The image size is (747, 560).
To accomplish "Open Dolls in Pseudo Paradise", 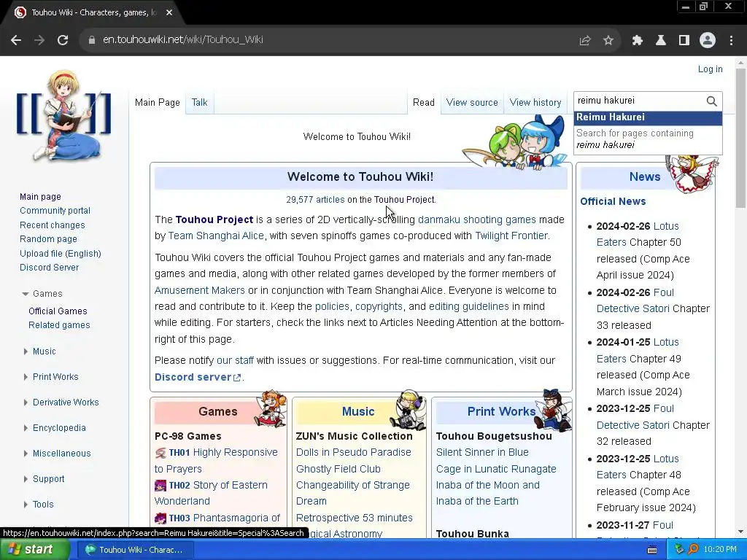I will coord(354,452).
